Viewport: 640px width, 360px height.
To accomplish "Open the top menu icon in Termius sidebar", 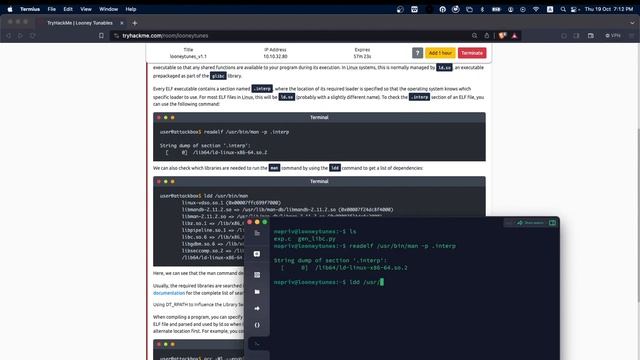I will click(257, 233).
